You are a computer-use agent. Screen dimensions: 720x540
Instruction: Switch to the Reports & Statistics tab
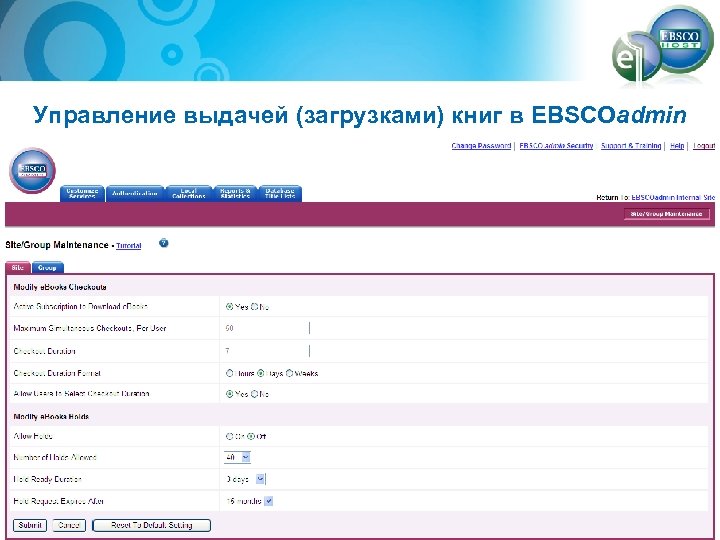235,193
